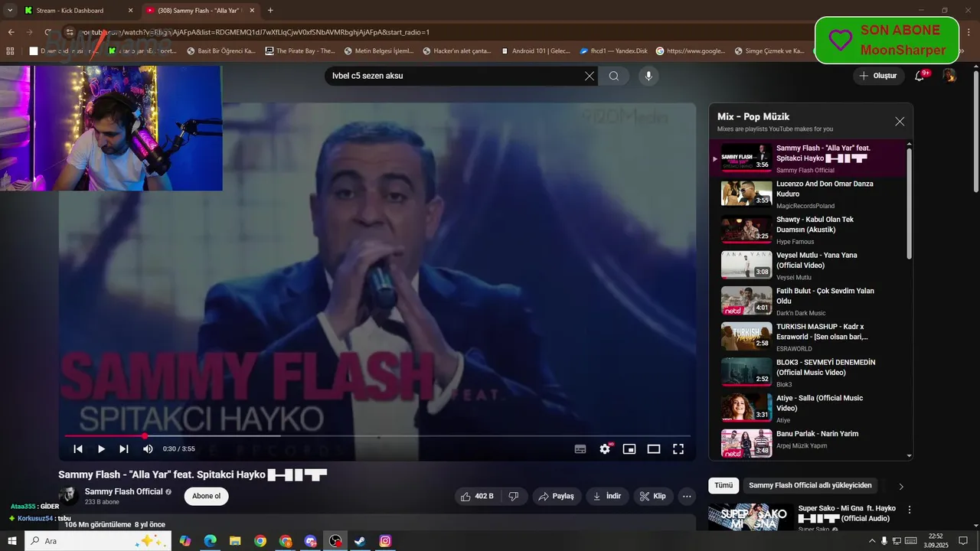Mute the video using the speaker icon
The image size is (980, 551).
click(x=148, y=449)
